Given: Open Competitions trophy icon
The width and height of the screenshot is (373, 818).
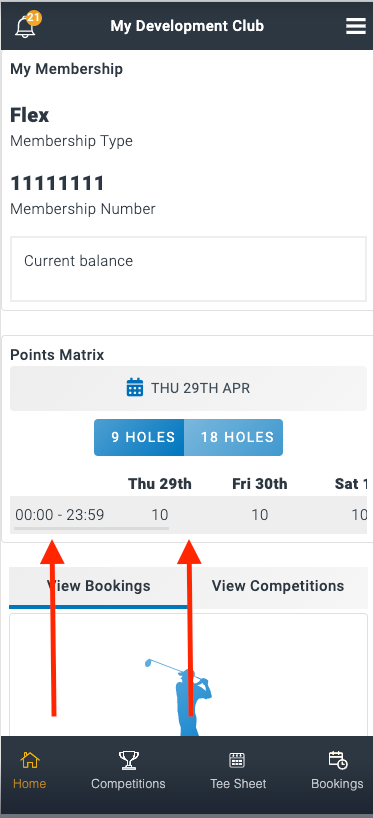Looking at the screenshot, I should (128, 760).
